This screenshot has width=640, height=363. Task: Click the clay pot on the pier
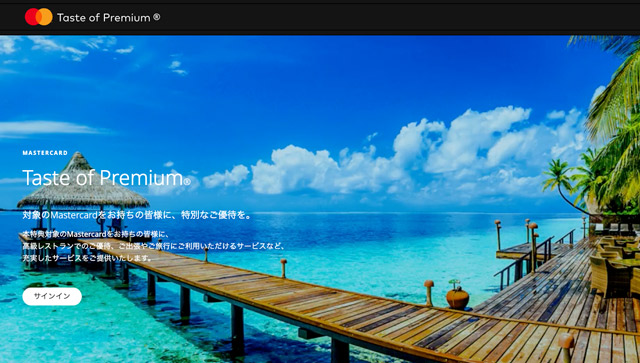tap(457, 297)
